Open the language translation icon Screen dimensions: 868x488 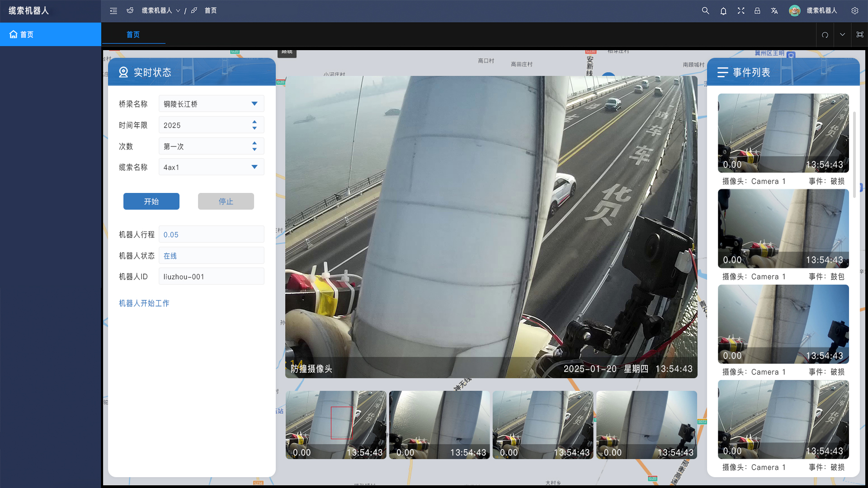(x=774, y=11)
